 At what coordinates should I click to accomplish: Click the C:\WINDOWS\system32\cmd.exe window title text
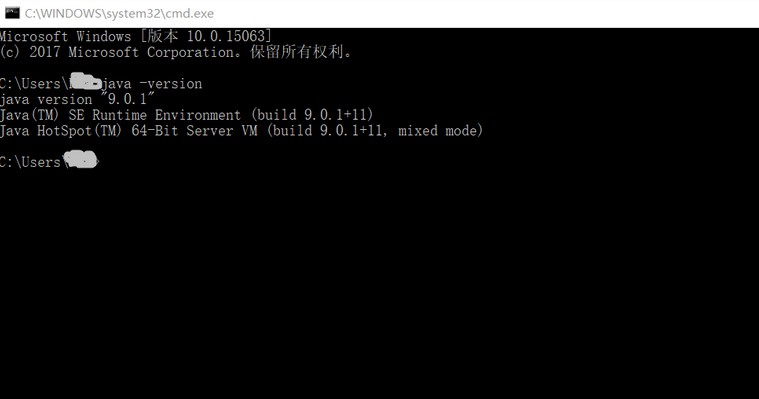click(x=119, y=14)
